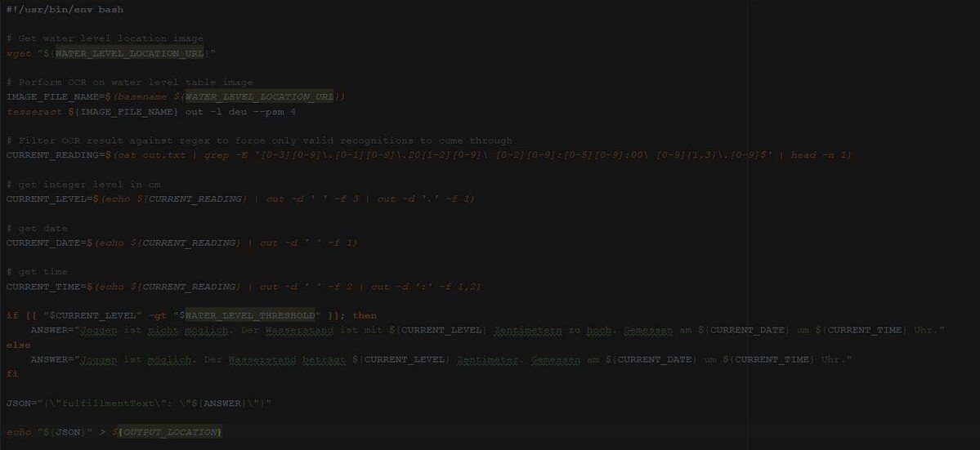Click WATER_LEVEL_LOCATION_URL in the basename line
980x450 pixels.
[259, 97]
